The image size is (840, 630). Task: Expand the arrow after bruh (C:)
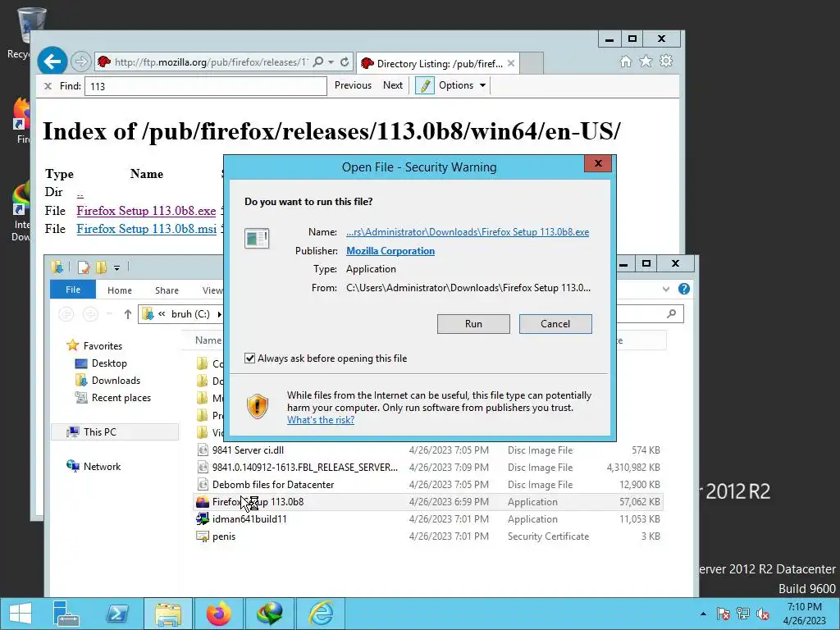point(218,314)
